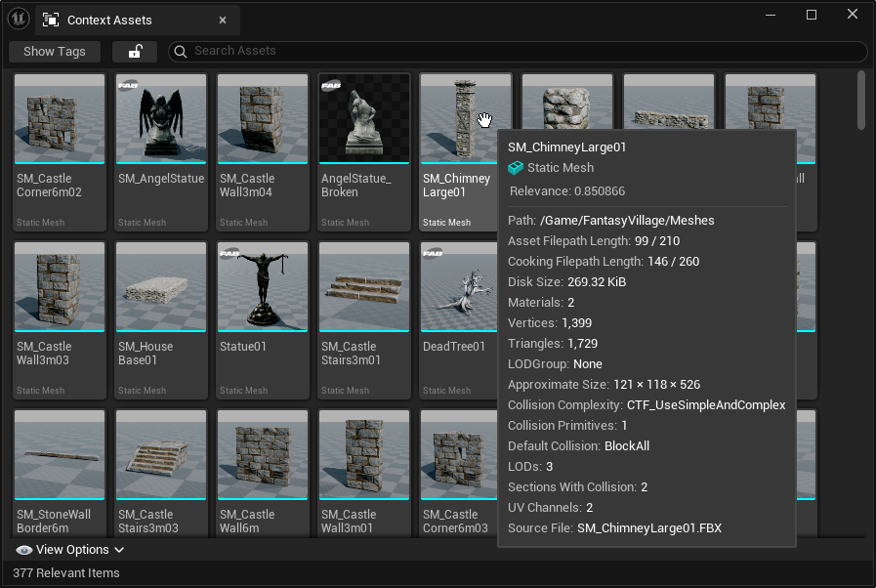Click the Unreal Engine logo icon
This screenshot has width=876, height=588.
pos(19,19)
